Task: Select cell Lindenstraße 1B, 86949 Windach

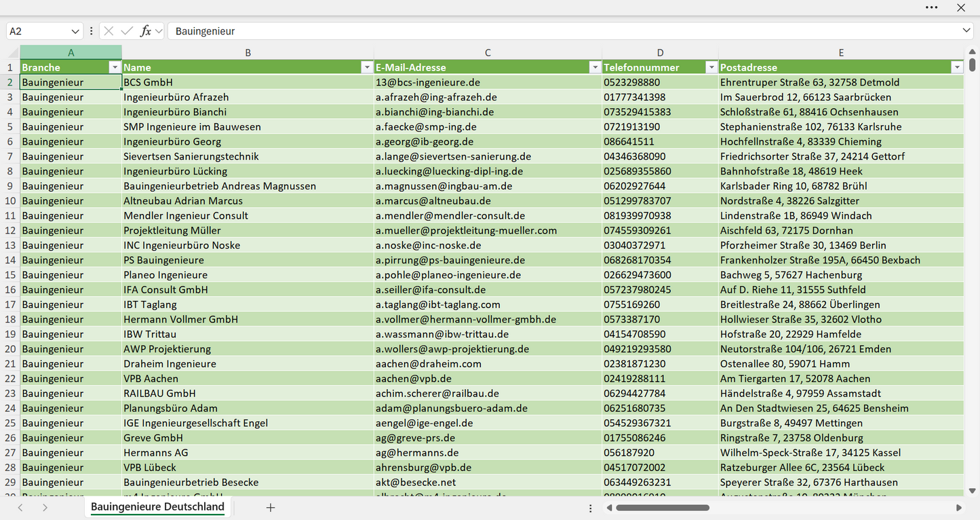Action: 841,215
